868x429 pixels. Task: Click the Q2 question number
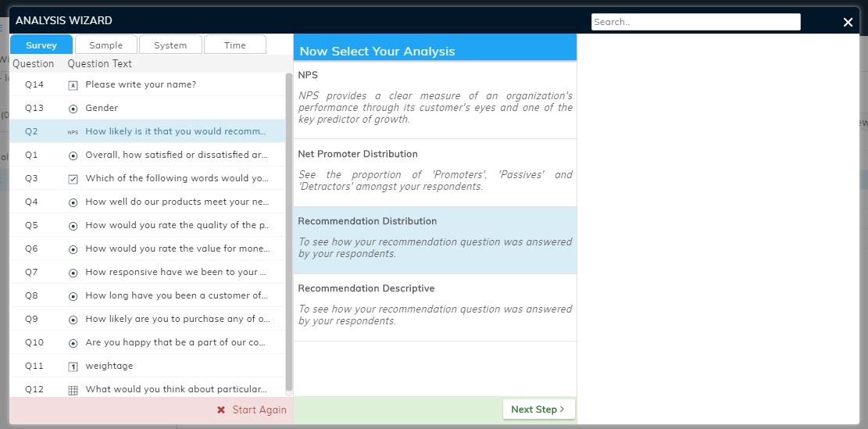(31, 131)
